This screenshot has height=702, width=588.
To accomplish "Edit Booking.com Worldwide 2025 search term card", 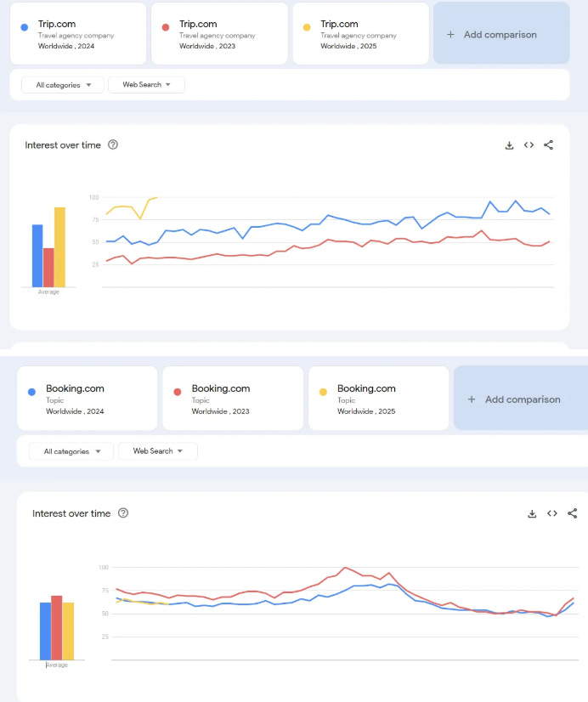I will 379,399.
